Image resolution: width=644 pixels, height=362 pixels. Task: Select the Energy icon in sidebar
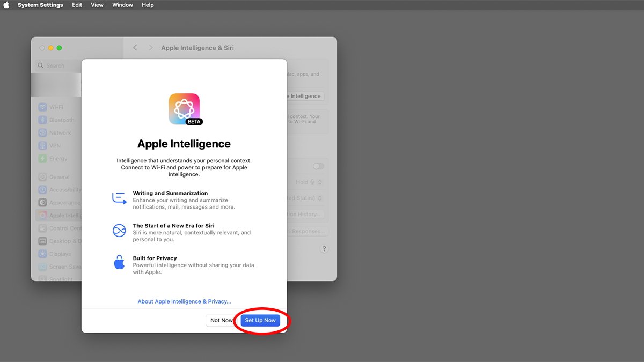[x=42, y=158]
